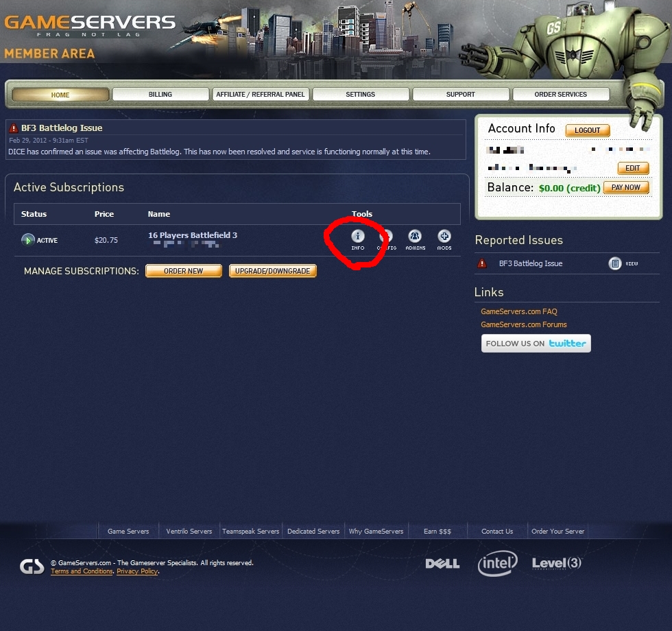Click the Price column header
The image size is (672, 631).
[x=104, y=214]
